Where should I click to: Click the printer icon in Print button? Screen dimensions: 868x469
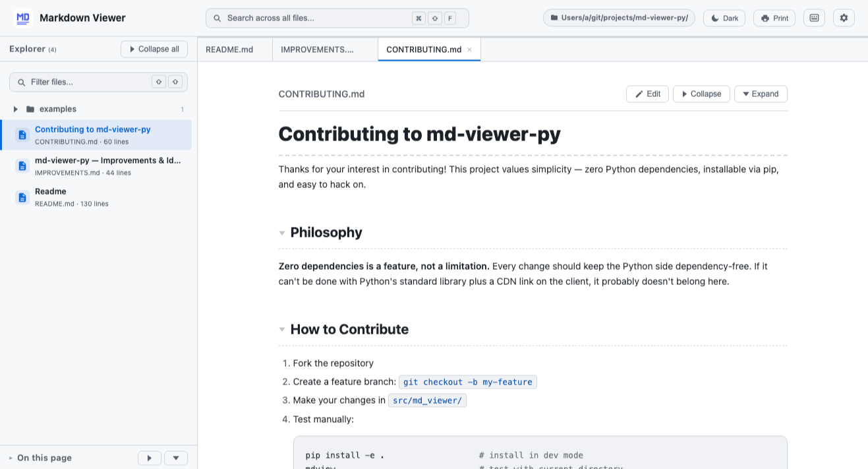[x=764, y=18]
